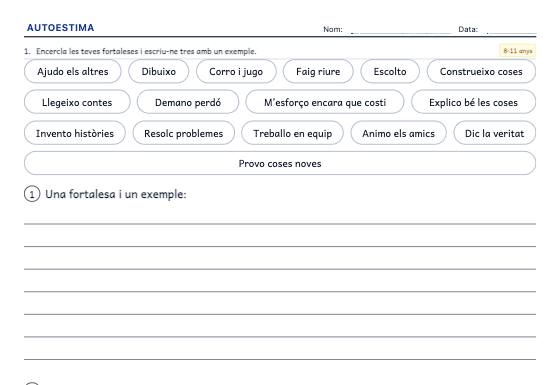This screenshot has width=560, height=385.
Task: Choose the "Corro i jugo" option
Action: click(236, 71)
